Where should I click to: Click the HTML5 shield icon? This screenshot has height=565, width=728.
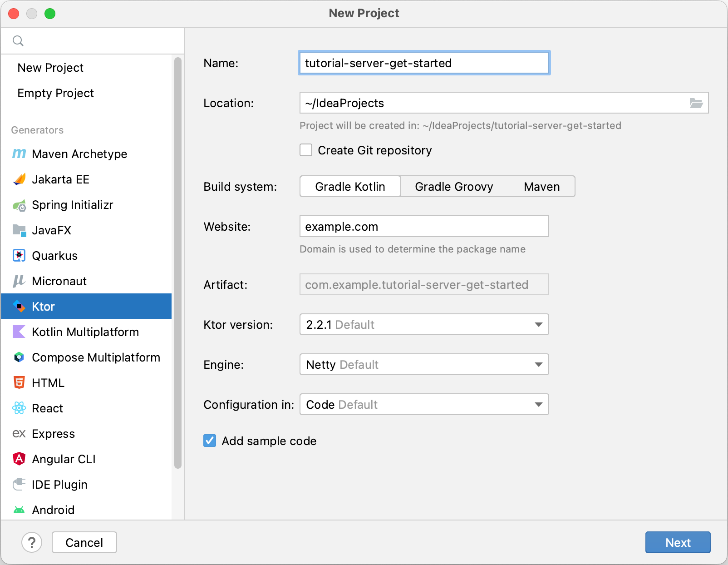point(19,383)
